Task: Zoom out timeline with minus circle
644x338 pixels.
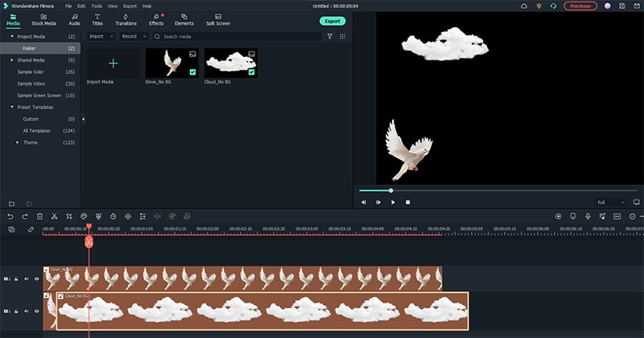Action: 633,216
